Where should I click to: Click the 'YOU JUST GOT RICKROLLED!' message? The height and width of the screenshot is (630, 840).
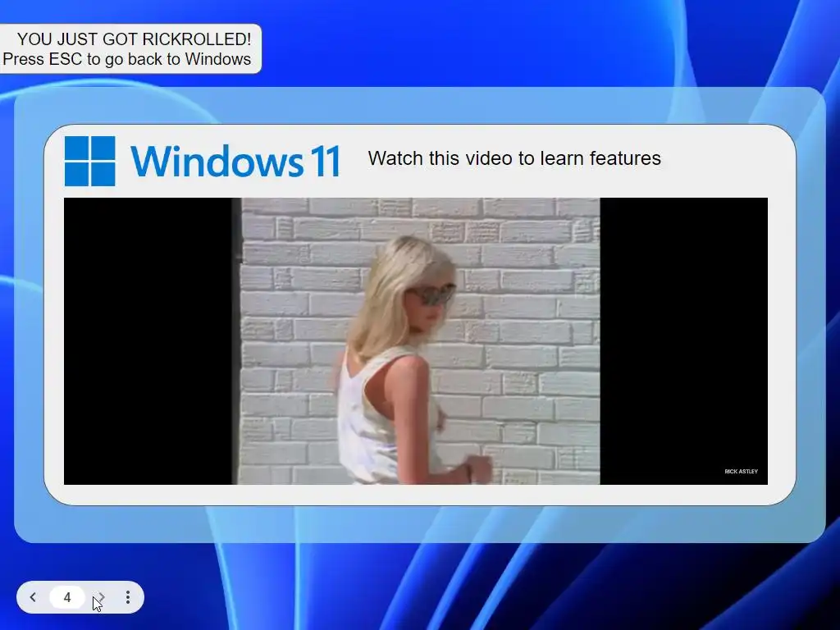(x=134, y=39)
